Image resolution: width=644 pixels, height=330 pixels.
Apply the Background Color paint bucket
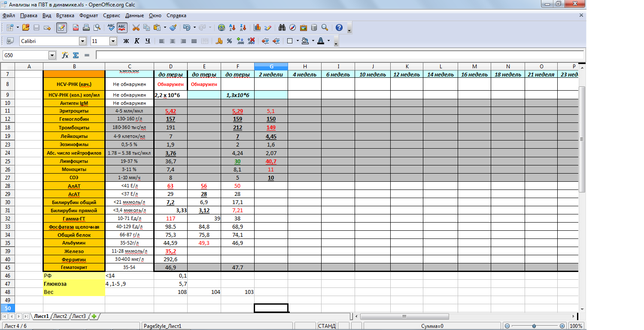tap(305, 41)
